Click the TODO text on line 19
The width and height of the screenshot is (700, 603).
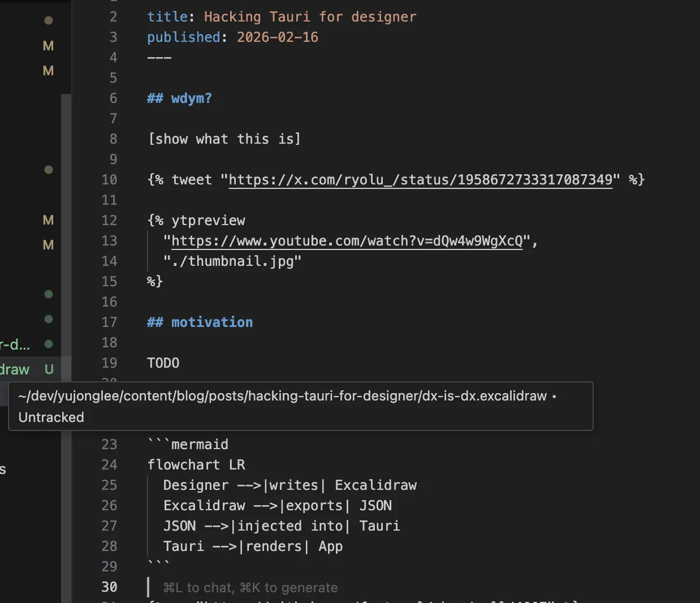coord(163,363)
